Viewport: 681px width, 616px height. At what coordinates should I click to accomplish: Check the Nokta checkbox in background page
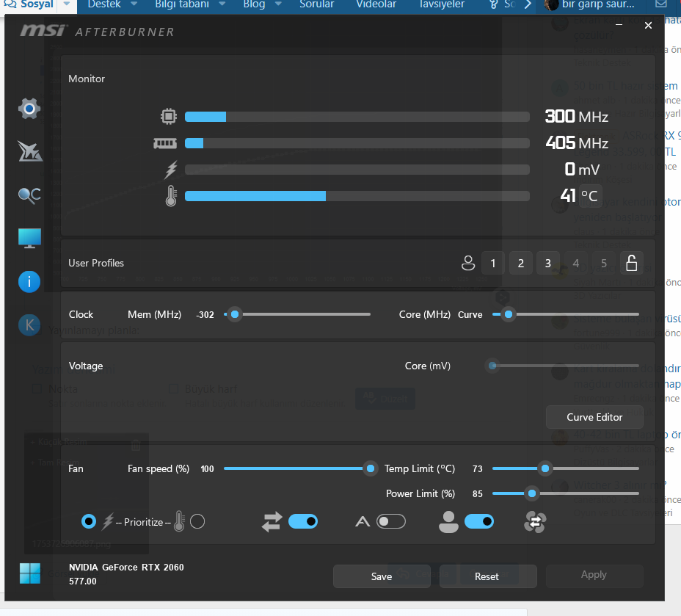tap(37, 389)
